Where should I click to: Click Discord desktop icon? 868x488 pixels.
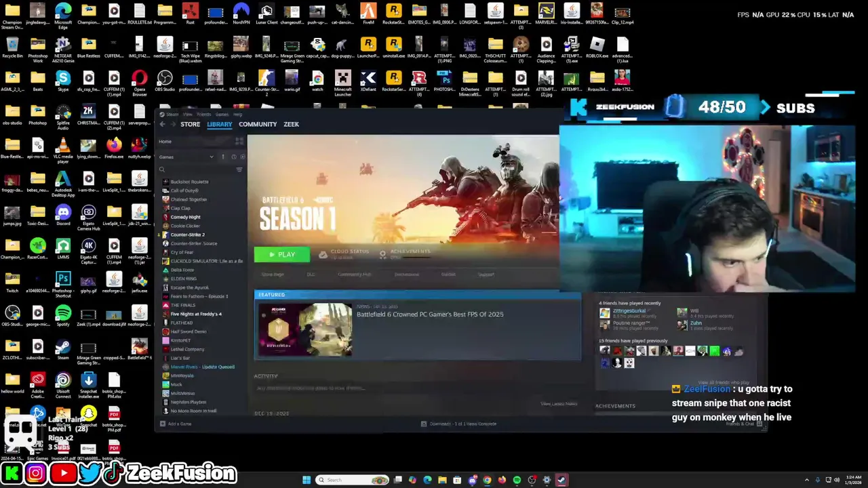pyautogui.click(x=63, y=216)
